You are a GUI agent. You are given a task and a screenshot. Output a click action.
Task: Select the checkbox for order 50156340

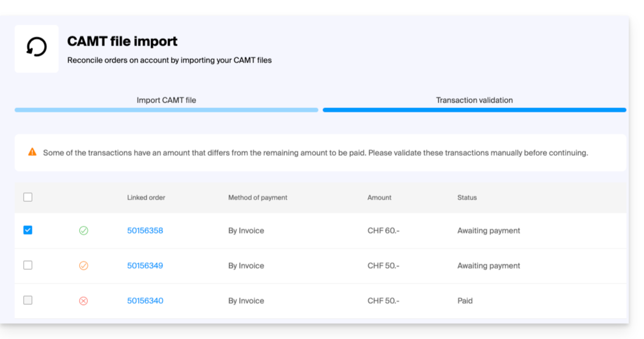(x=27, y=300)
